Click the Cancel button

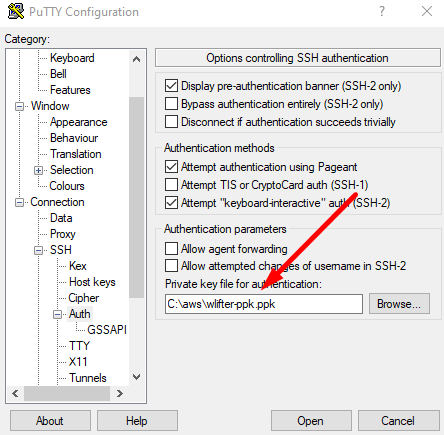click(x=399, y=421)
